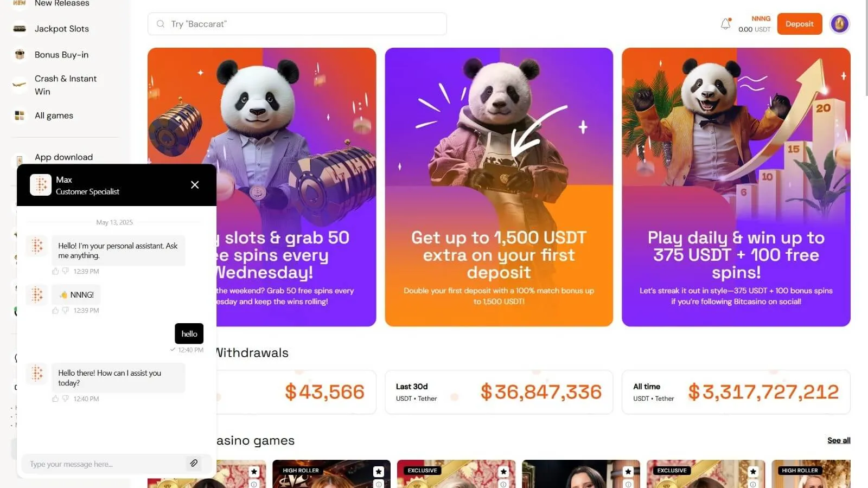
Task: Click the orange Deposit button
Action: tap(800, 24)
